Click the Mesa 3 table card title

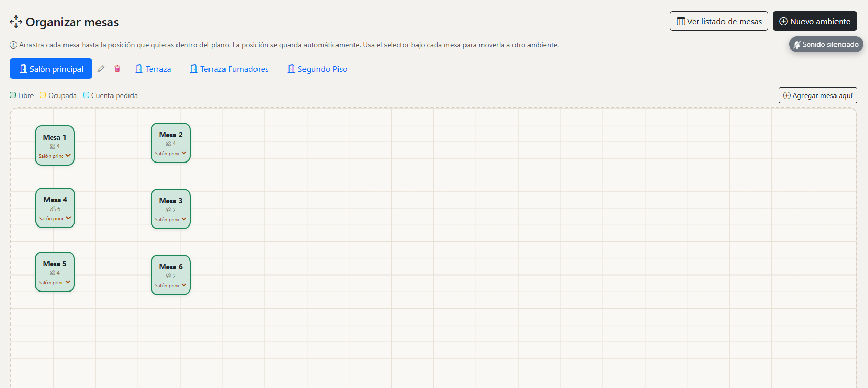coord(171,201)
